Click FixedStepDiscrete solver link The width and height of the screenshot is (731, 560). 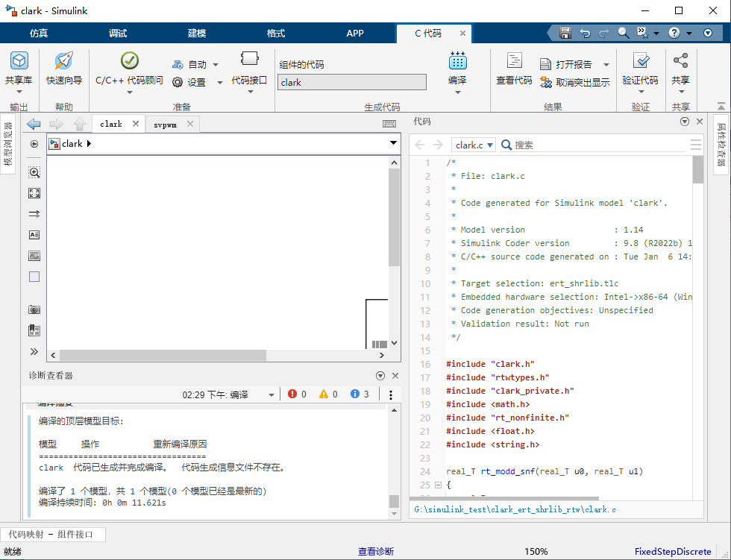point(673,552)
